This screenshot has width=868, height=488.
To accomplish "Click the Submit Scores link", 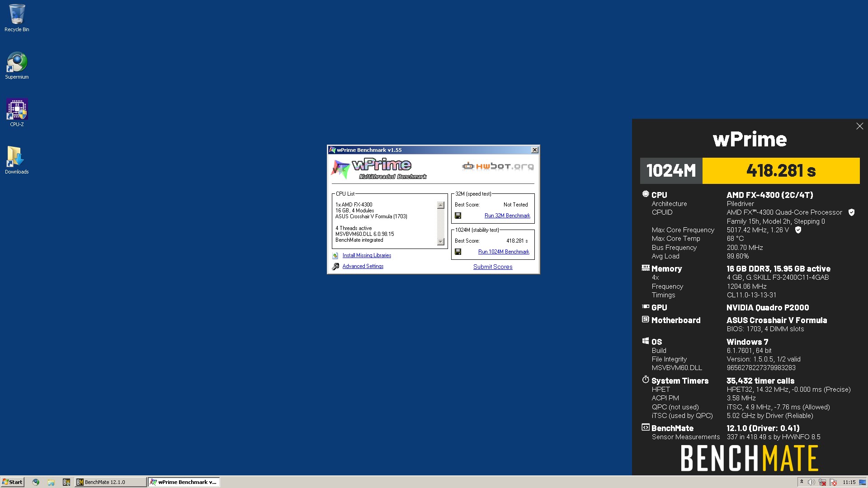I will (493, 267).
